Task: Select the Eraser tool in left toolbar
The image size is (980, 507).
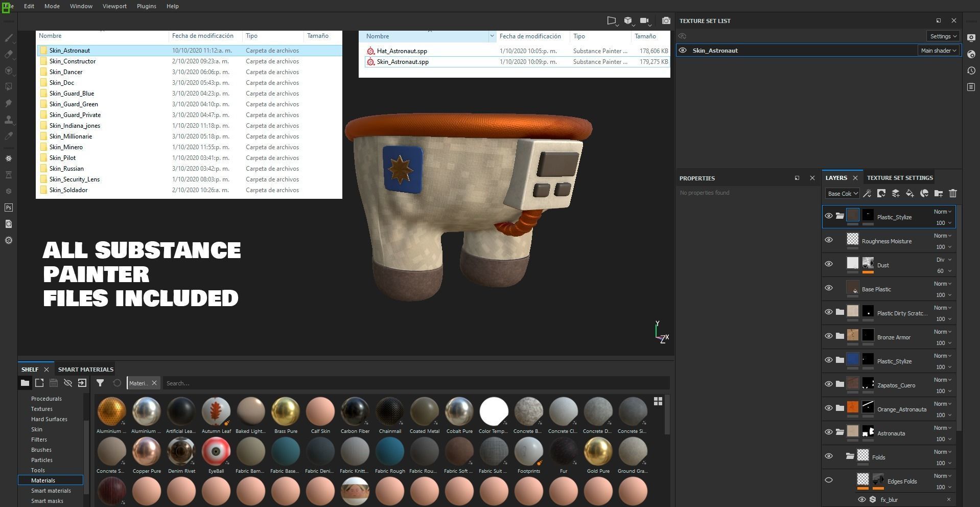Action: tap(9, 54)
